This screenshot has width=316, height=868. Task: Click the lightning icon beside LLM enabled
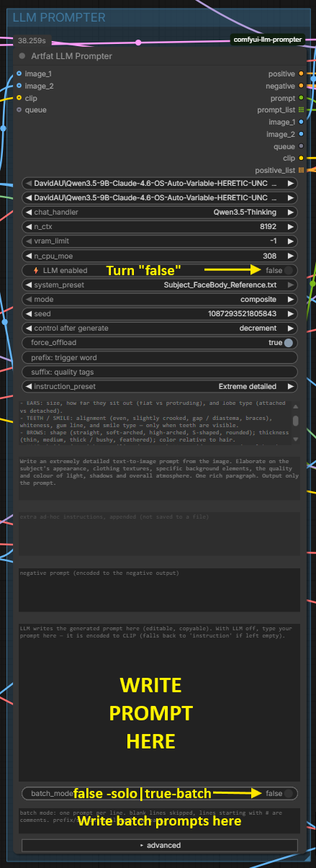(35, 271)
